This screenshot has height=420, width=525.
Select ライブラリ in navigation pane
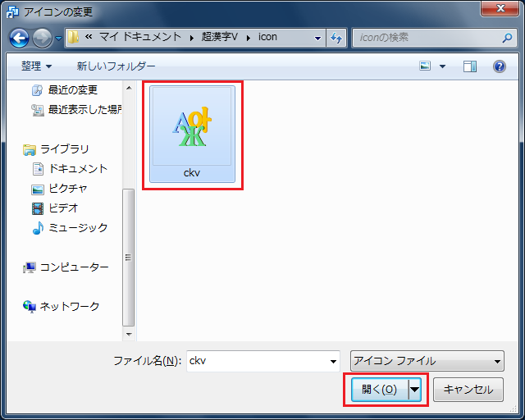pyautogui.click(x=64, y=149)
